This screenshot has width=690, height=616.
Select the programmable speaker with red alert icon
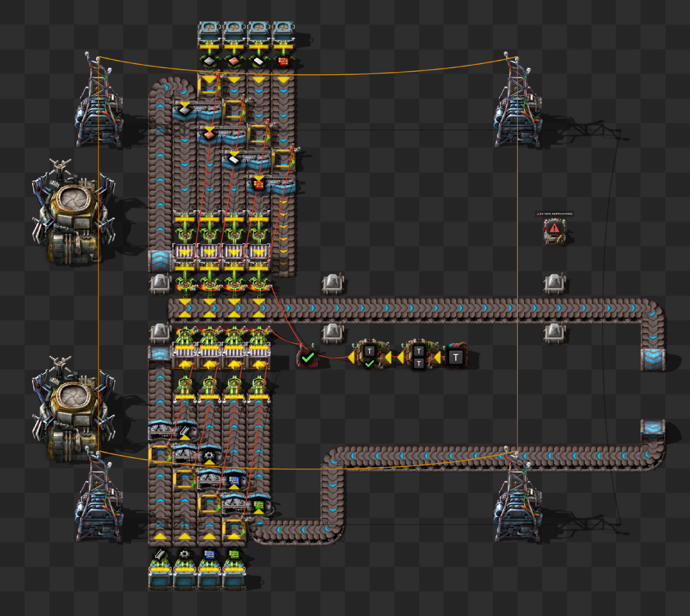tap(554, 231)
